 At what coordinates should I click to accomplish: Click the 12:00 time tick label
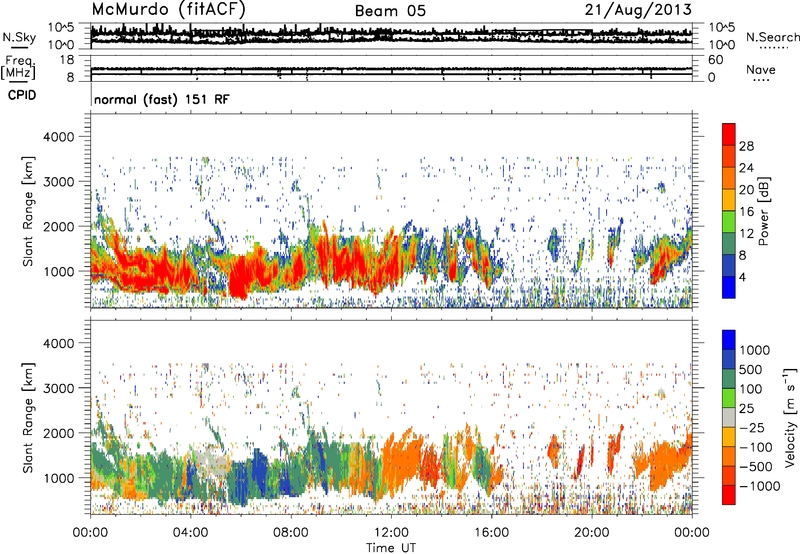(x=391, y=533)
